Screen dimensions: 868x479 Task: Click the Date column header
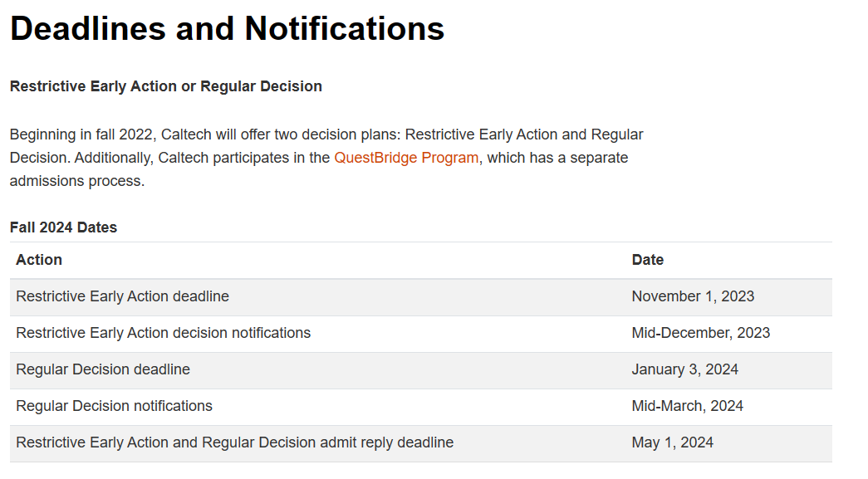pos(648,260)
